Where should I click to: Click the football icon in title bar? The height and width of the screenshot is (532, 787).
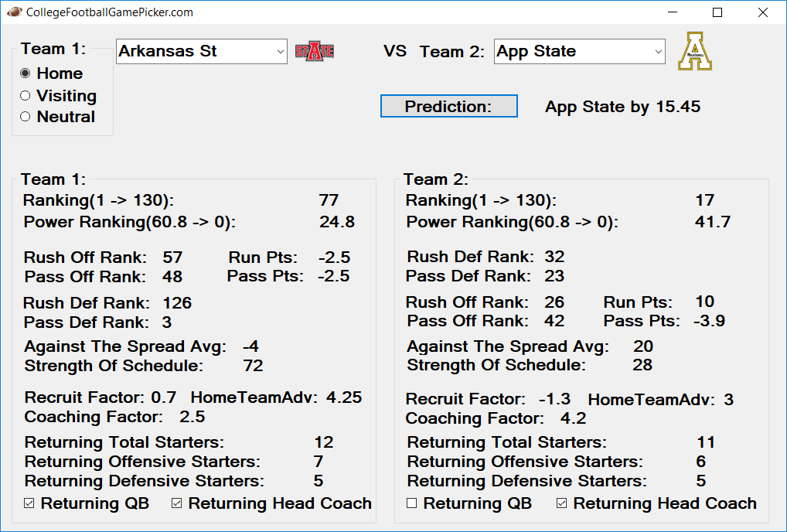(x=14, y=12)
